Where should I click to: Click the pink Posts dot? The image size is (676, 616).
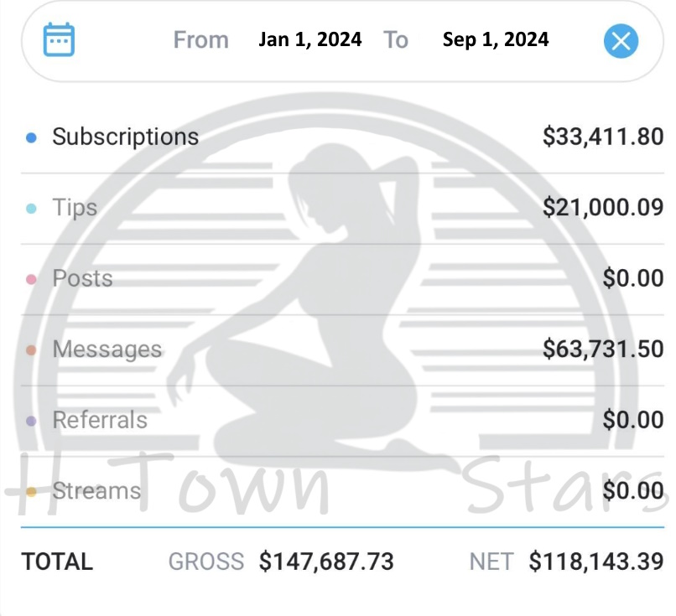pyautogui.click(x=31, y=279)
